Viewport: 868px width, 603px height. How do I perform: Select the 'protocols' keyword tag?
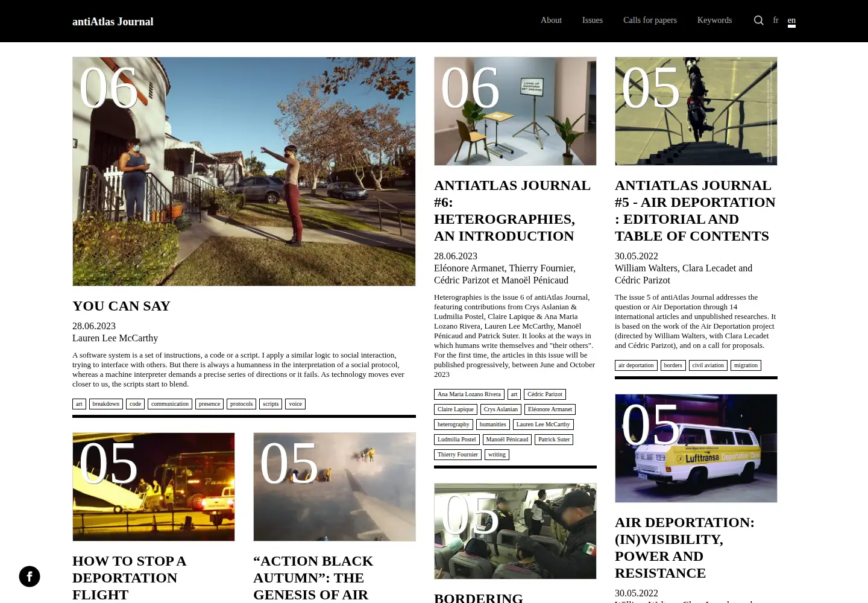point(241,404)
